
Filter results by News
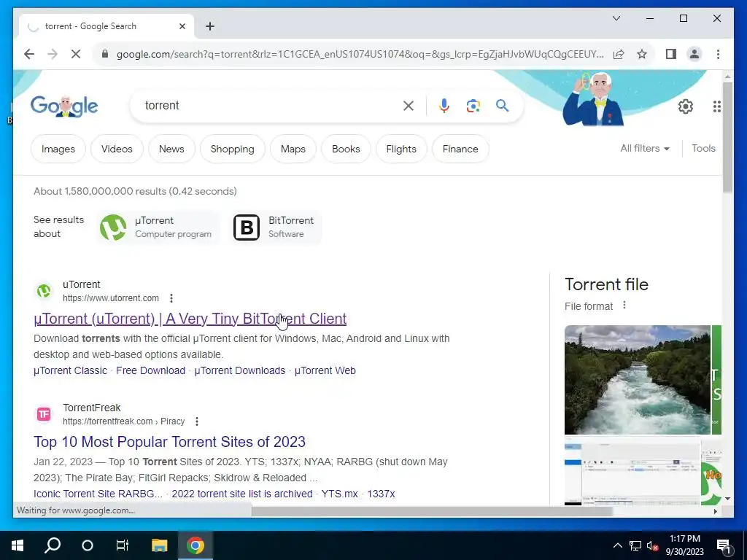(x=171, y=149)
